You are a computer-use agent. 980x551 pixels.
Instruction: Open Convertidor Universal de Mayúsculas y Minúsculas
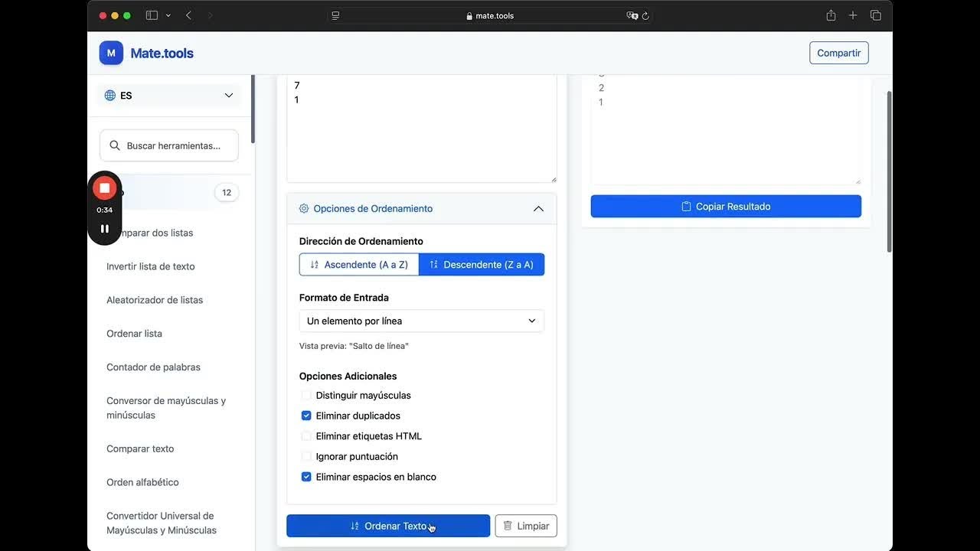[x=162, y=523]
